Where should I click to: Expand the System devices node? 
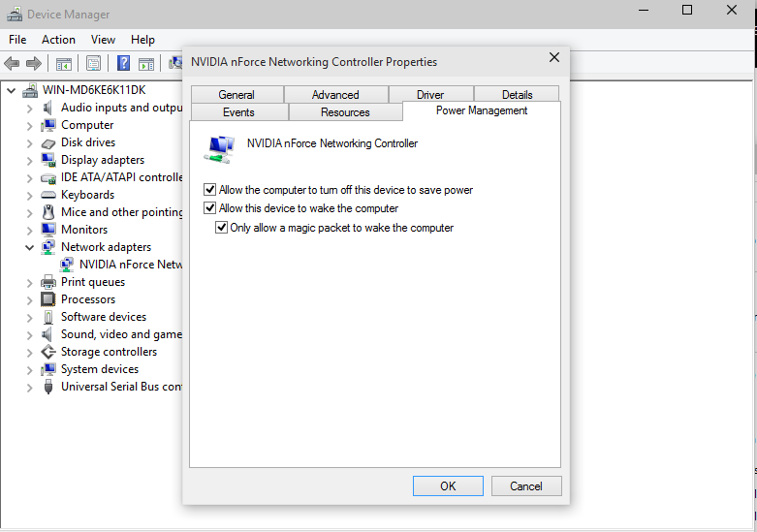click(30, 370)
